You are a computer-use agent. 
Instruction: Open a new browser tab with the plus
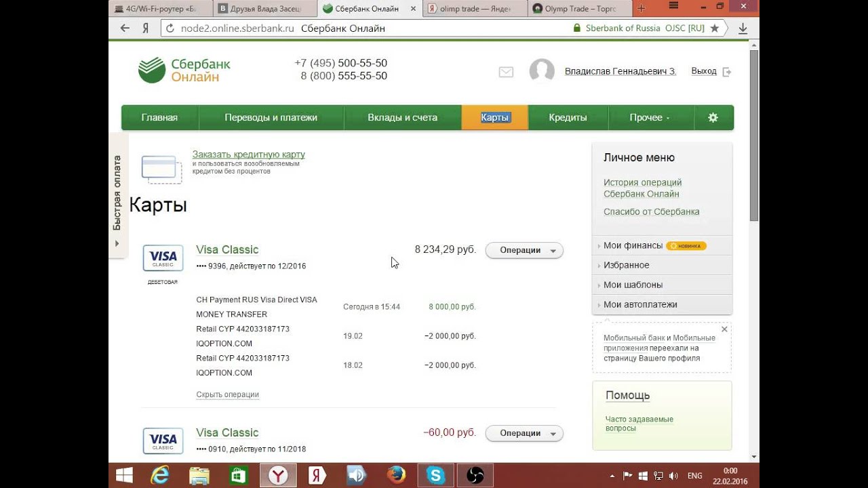(x=642, y=8)
